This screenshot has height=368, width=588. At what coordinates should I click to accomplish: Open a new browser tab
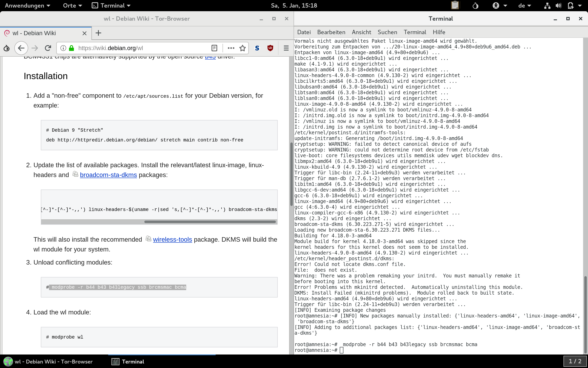click(x=98, y=33)
